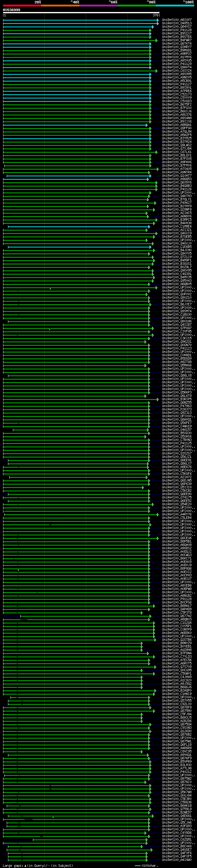Select the AV636999 query label

click(x=11, y=10)
